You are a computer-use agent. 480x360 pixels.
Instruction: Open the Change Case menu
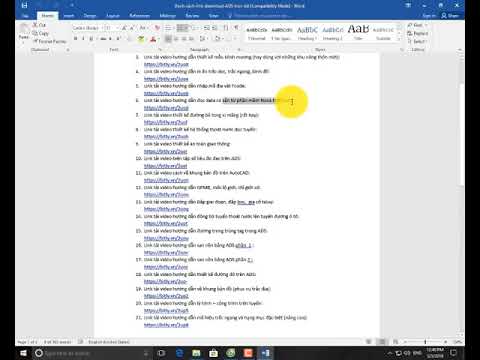pyautogui.click(x=143, y=28)
